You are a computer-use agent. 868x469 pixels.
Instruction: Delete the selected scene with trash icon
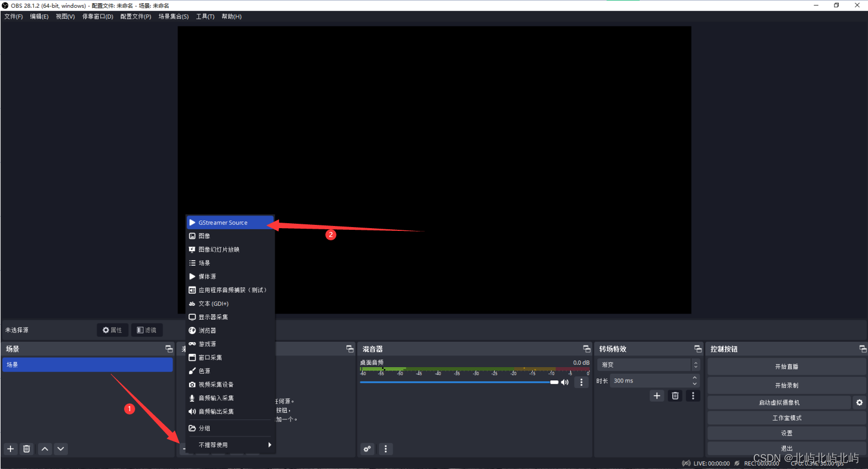click(x=26, y=449)
